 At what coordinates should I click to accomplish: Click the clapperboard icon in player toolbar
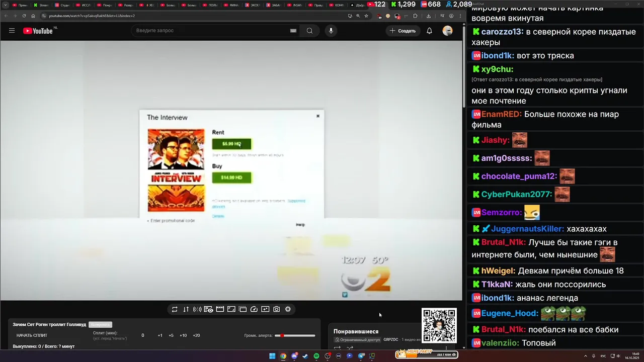[220, 309]
